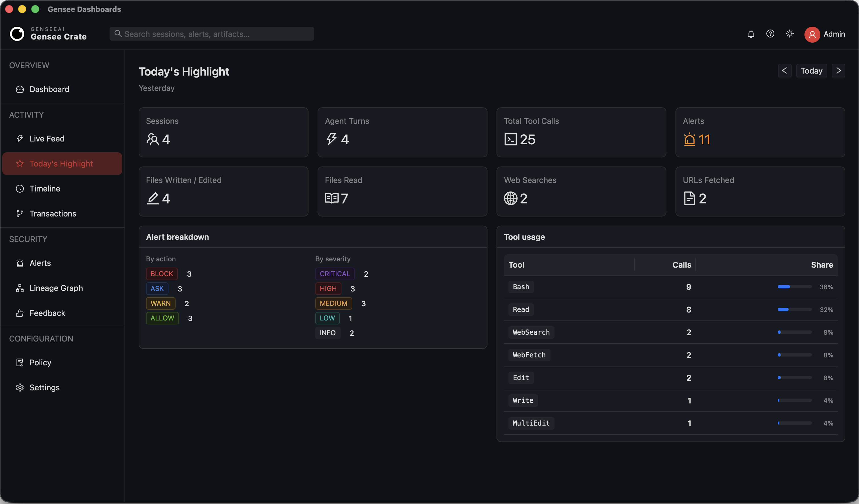The height and width of the screenshot is (504, 859).
Task: Go to next day with right chevron
Action: click(838, 70)
